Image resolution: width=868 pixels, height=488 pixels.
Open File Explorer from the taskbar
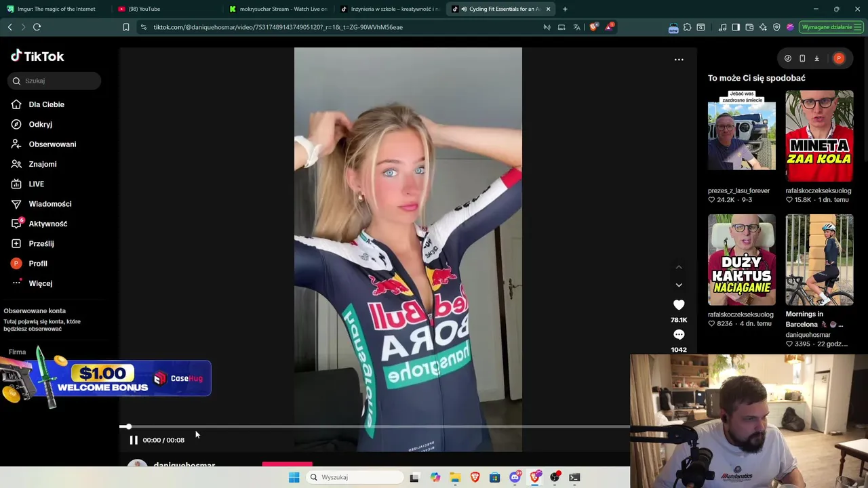(455, 477)
